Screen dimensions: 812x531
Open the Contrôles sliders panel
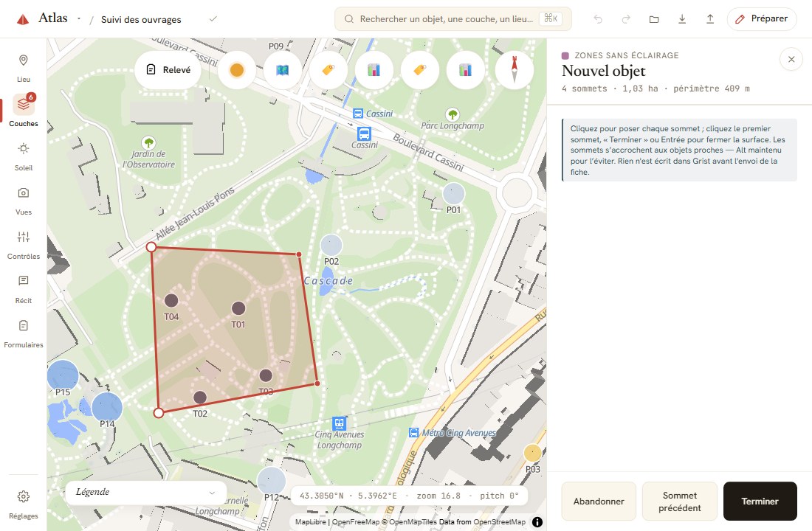coord(24,246)
